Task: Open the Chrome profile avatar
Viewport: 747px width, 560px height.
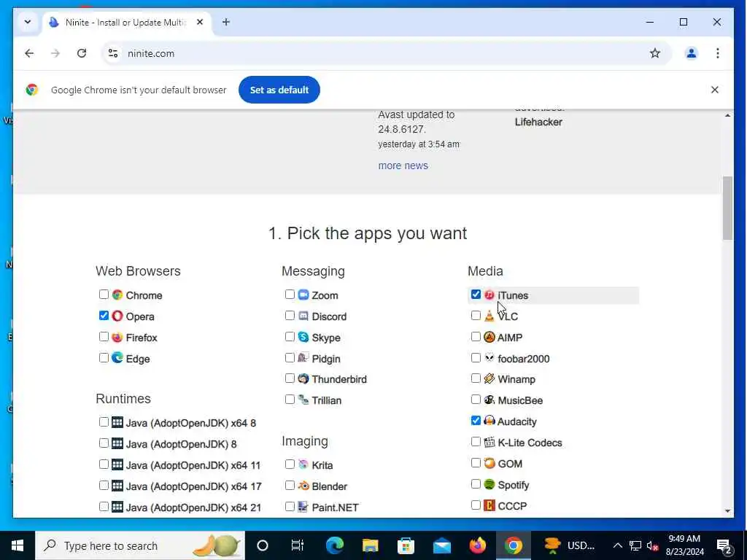Action: pyautogui.click(x=692, y=53)
